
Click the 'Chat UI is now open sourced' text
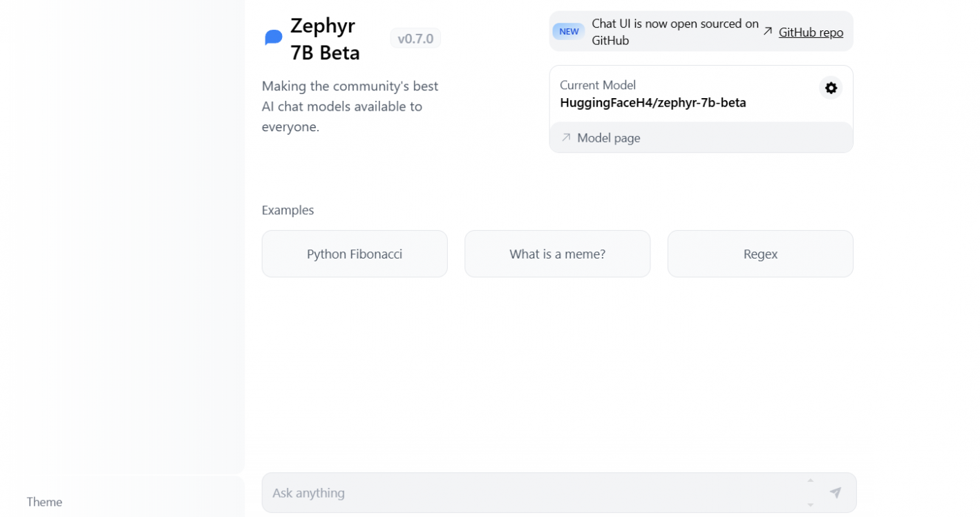pyautogui.click(x=675, y=32)
